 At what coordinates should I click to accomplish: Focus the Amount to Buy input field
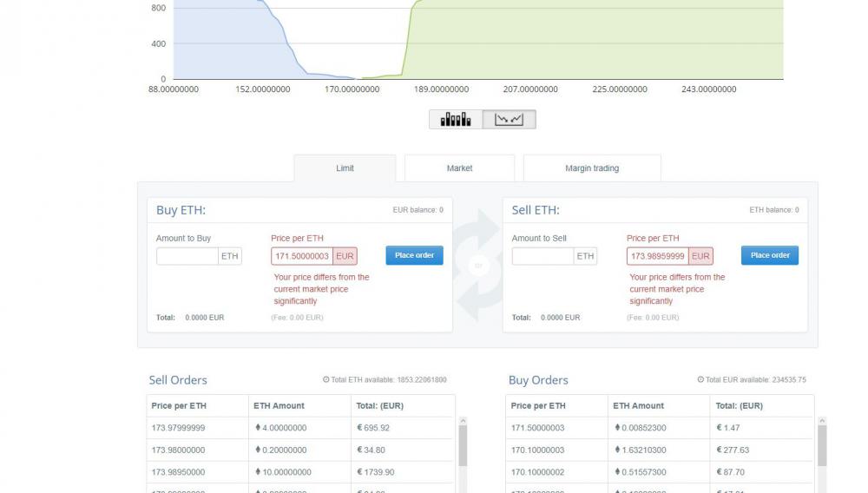click(x=187, y=256)
